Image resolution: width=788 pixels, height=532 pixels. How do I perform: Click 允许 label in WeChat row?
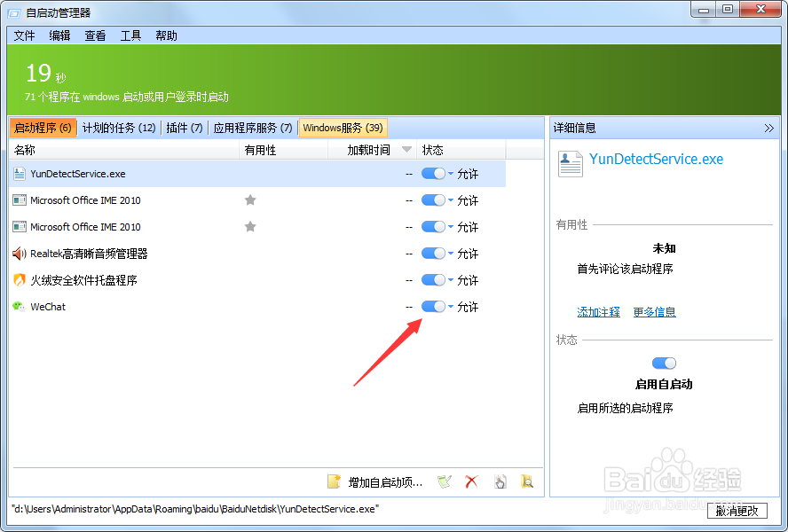[468, 307]
